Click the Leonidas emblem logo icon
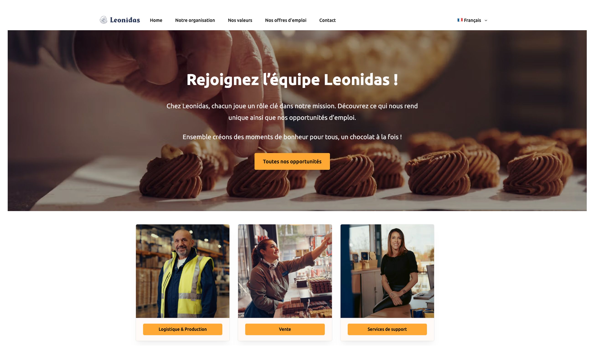The image size is (594, 364). point(103,20)
